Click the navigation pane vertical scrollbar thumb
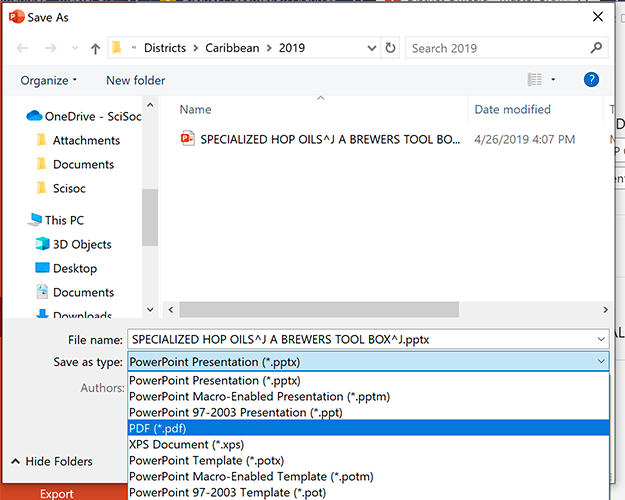The height and width of the screenshot is (500, 625). click(150, 217)
